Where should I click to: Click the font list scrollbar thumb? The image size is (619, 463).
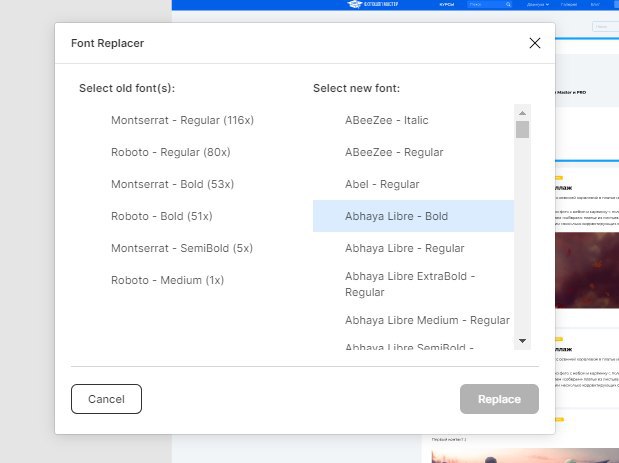pos(522,129)
